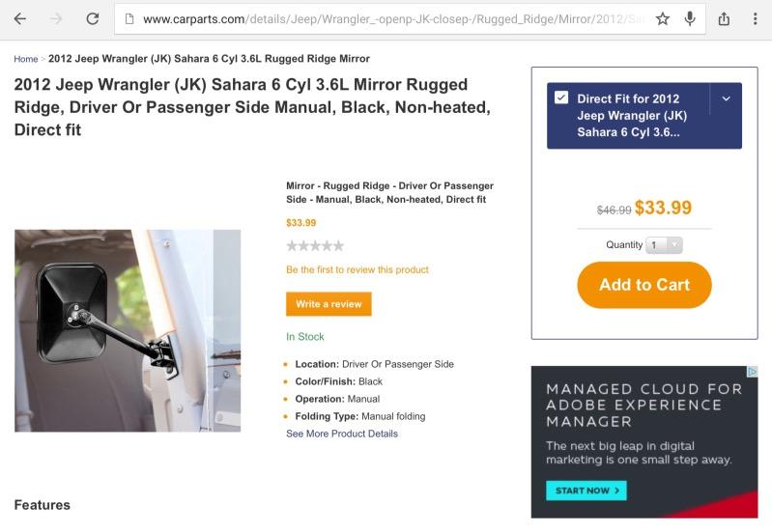Click Be the first to review link
Viewport: 772px width, 532px height.
pyautogui.click(x=357, y=269)
